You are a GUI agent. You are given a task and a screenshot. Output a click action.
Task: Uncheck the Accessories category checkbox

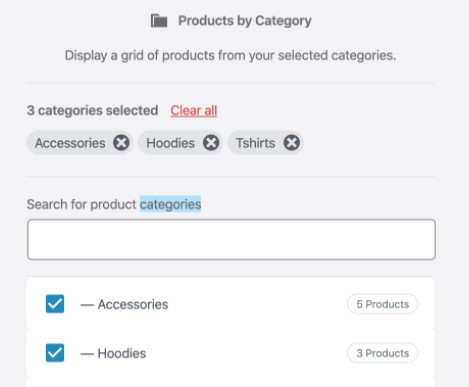point(55,304)
